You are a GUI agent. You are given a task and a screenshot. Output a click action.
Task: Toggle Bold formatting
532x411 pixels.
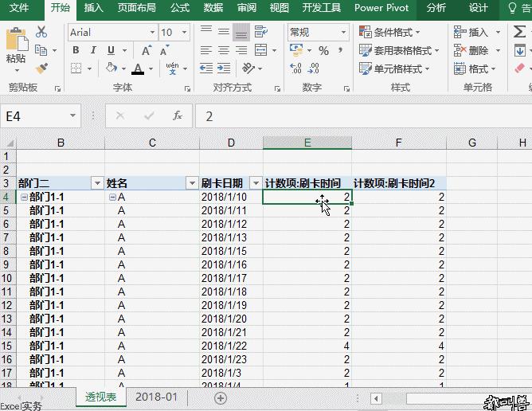76,50
